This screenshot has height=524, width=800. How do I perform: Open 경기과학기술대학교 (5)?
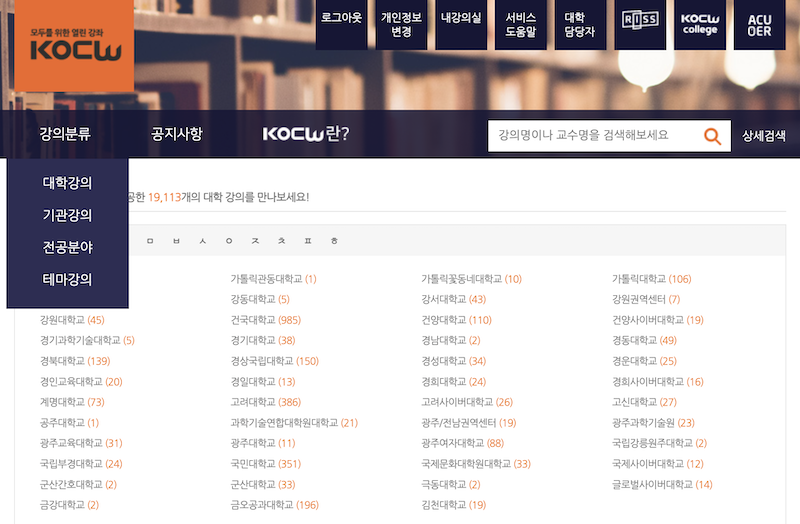click(87, 340)
